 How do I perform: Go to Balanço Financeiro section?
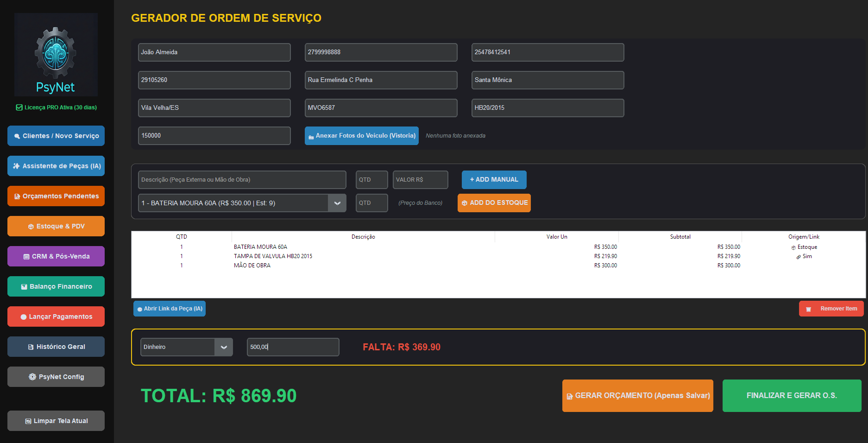click(x=56, y=286)
